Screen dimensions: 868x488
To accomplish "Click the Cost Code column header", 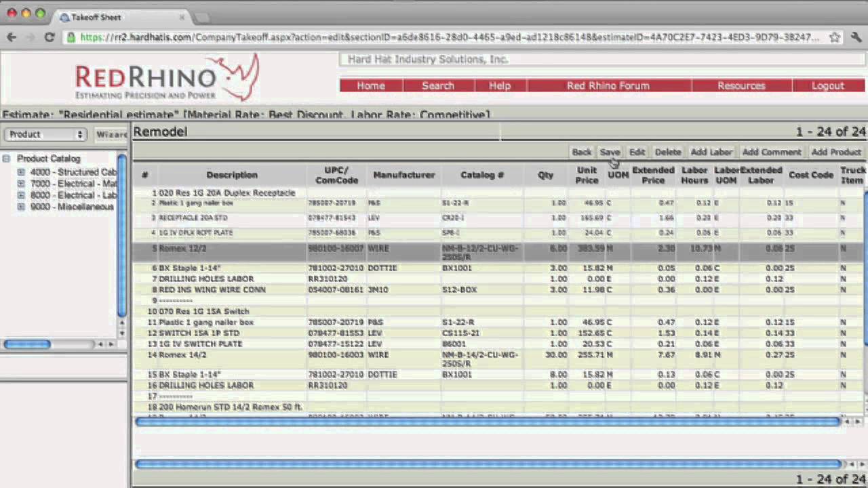I will click(811, 175).
